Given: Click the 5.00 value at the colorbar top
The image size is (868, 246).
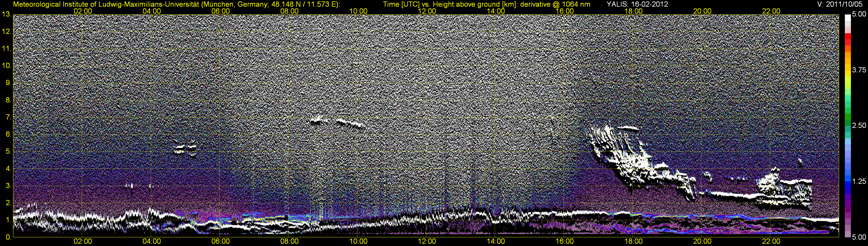Looking at the screenshot, I should (859, 14).
